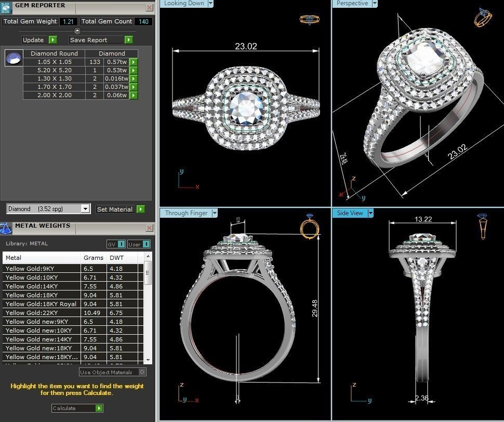Select the Yellow Gold new:10KY row
This screenshot has height=422, width=504.
coord(73,331)
